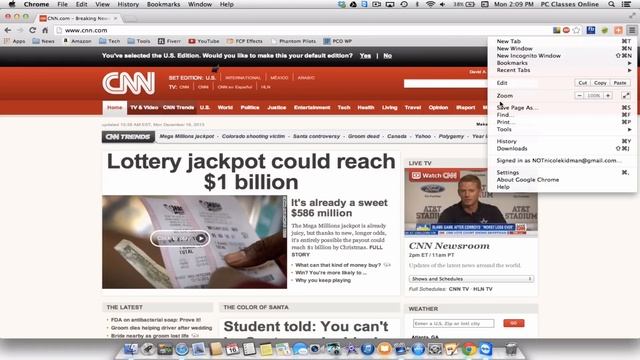This screenshot has height=360, width=640.
Task: Click the orange plus extension icon
Action: pos(618,30)
